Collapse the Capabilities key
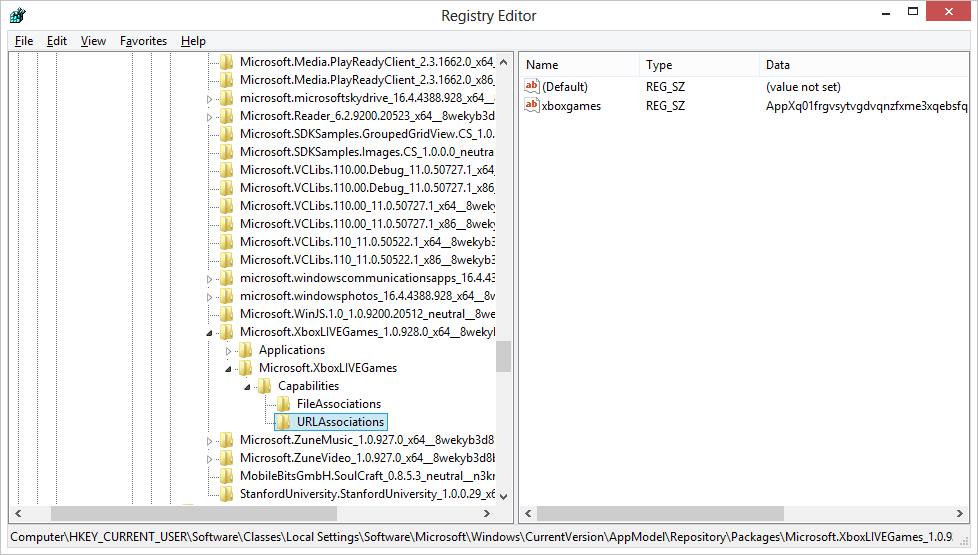 tap(247, 388)
